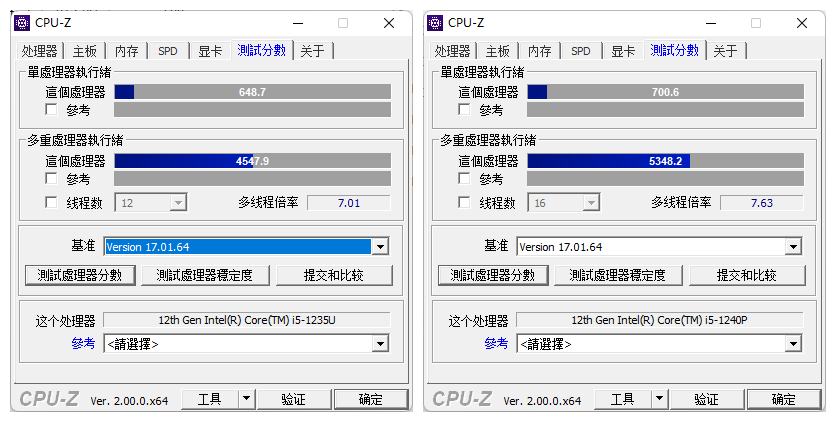This screenshot has width=836, height=422.
Task: Open 关于 tab in left CPU-Z window
Action: (312, 51)
